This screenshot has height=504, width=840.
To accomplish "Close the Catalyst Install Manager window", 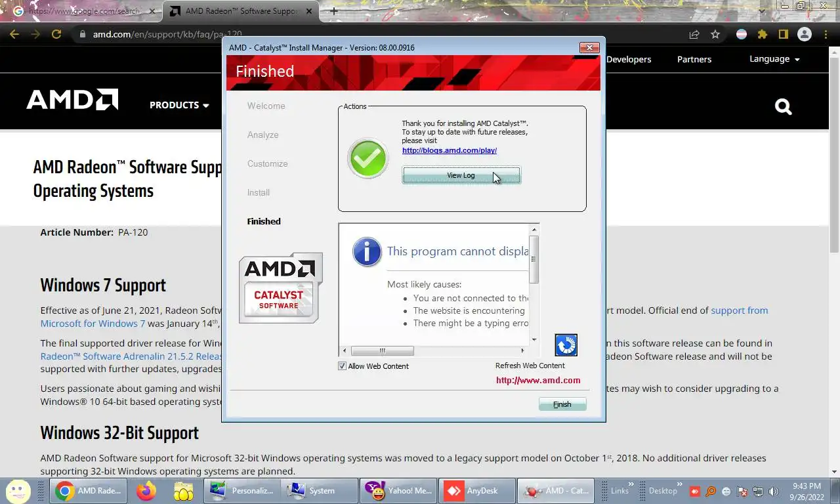I will tap(589, 47).
